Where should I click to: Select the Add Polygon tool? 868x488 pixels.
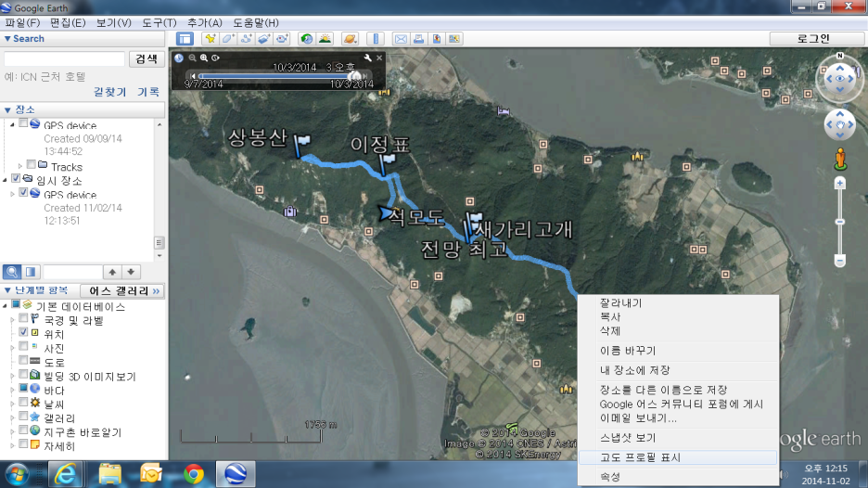pos(228,39)
